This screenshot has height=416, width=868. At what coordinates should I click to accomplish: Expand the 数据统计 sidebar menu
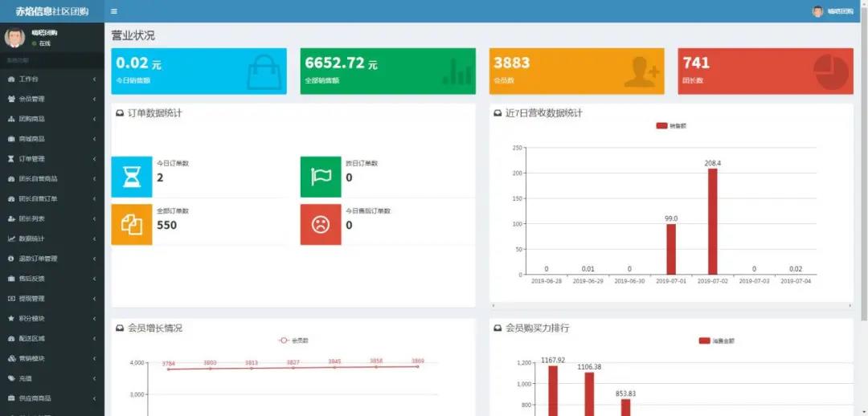(x=51, y=239)
